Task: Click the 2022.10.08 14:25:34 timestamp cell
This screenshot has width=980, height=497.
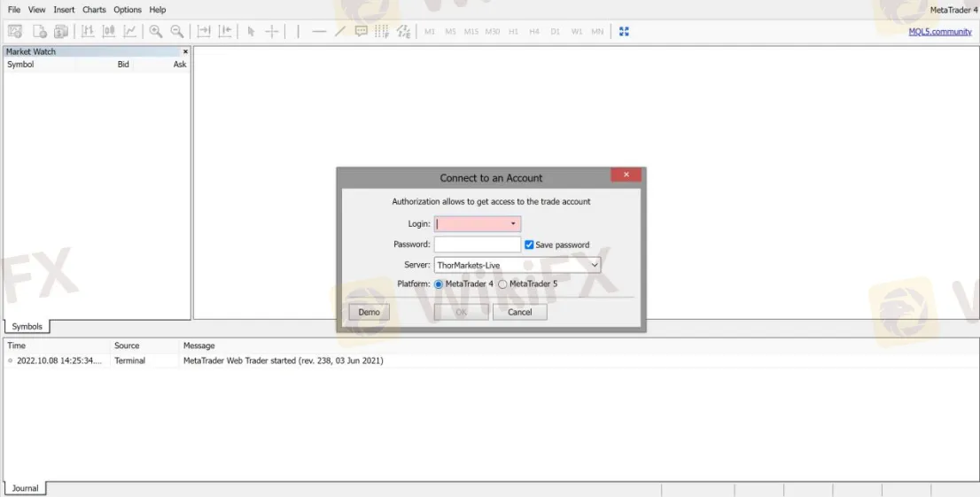Action: 58,361
